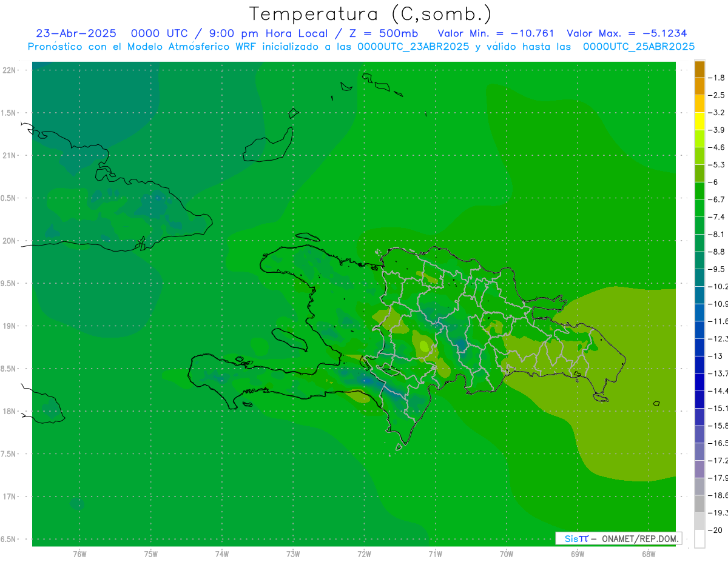
Task: Click the 'Valor Min. = -10.761' readout
Action: point(496,33)
